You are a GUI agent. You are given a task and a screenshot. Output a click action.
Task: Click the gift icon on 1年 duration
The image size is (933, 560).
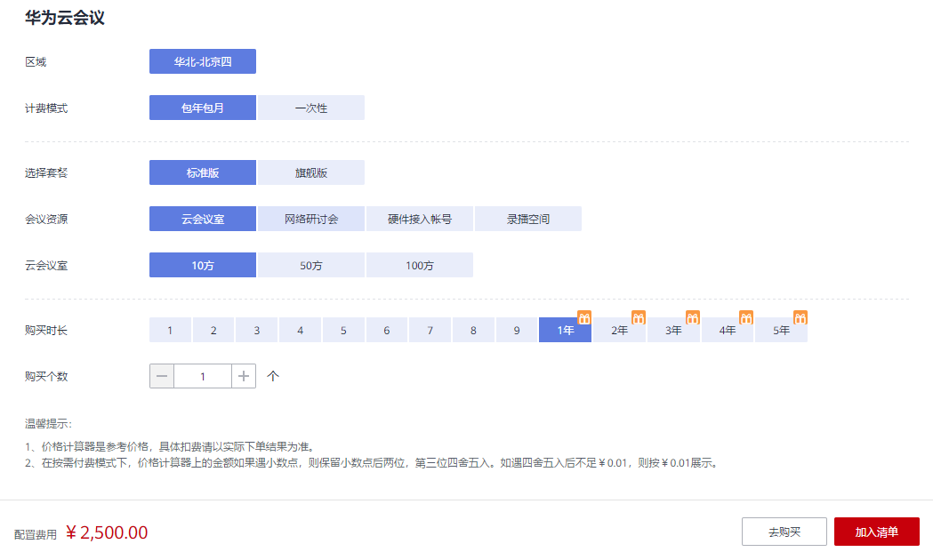point(584,318)
